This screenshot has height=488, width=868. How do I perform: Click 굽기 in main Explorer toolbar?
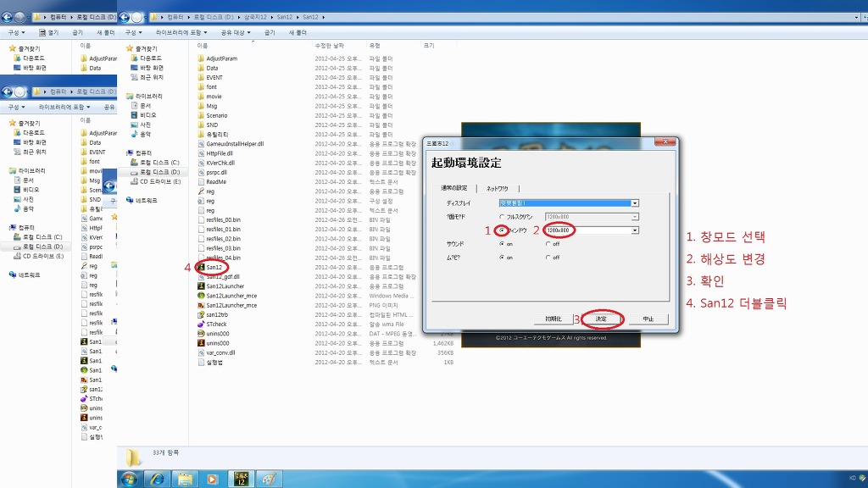click(x=270, y=33)
